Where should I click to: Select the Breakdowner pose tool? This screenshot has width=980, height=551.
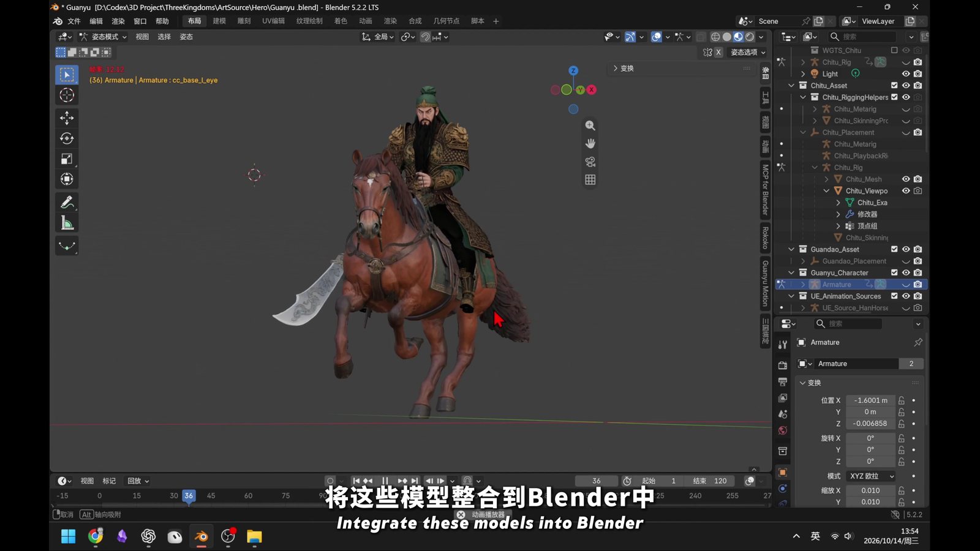67,246
